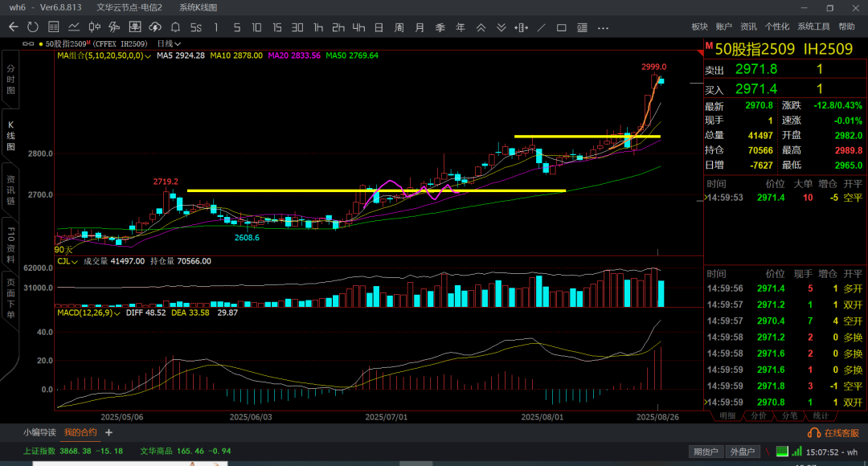
Task: Click the green grid status icon
Action: [782, 452]
